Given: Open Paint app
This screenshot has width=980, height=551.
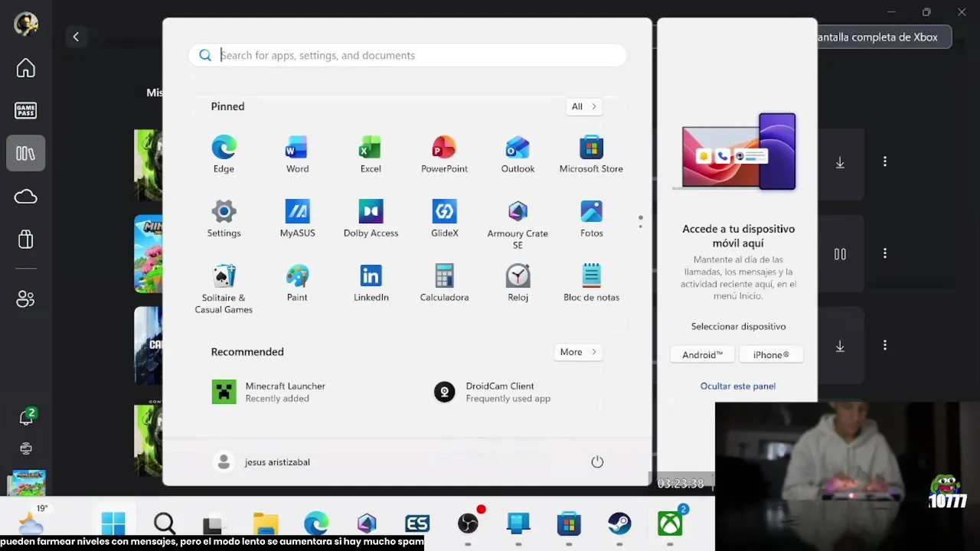Looking at the screenshot, I should click(x=297, y=282).
